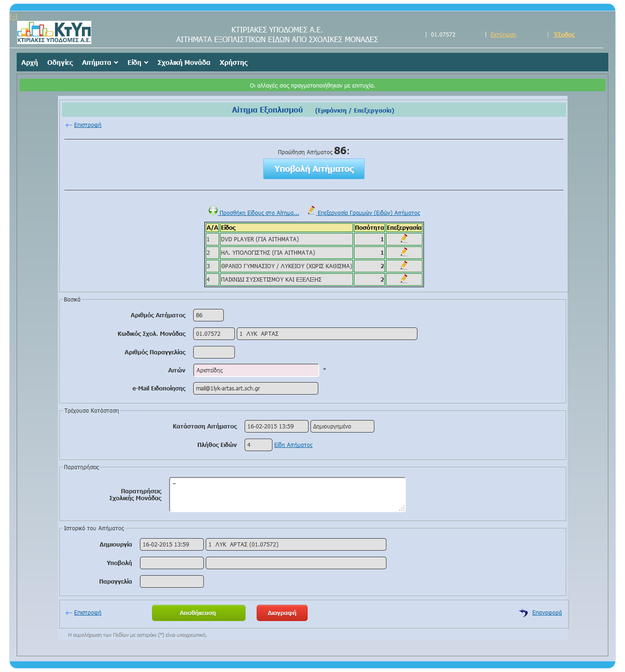Open the Σχολική Μονάδα menu item
Image resolution: width=625 pixels, height=672 pixels.
184,63
